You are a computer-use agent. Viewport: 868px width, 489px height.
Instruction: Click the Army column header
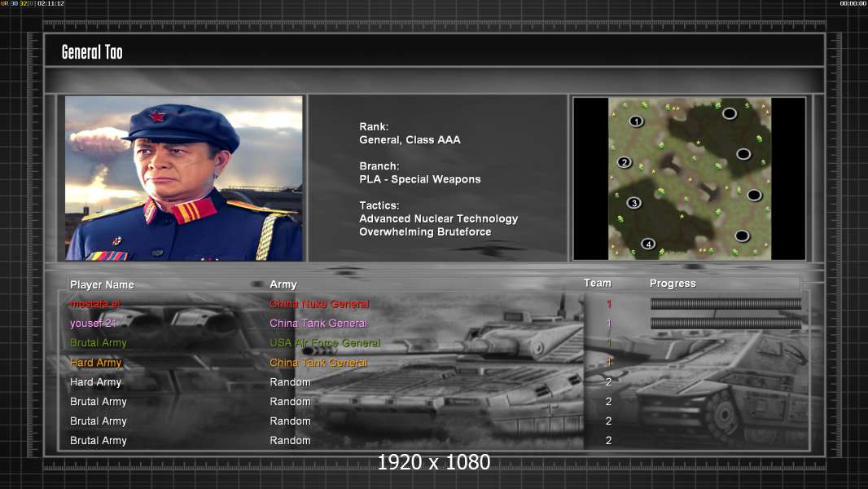pos(283,284)
